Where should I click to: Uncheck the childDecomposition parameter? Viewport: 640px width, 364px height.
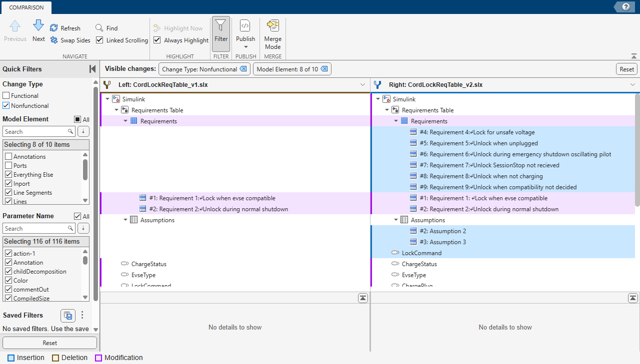pos(8,272)
